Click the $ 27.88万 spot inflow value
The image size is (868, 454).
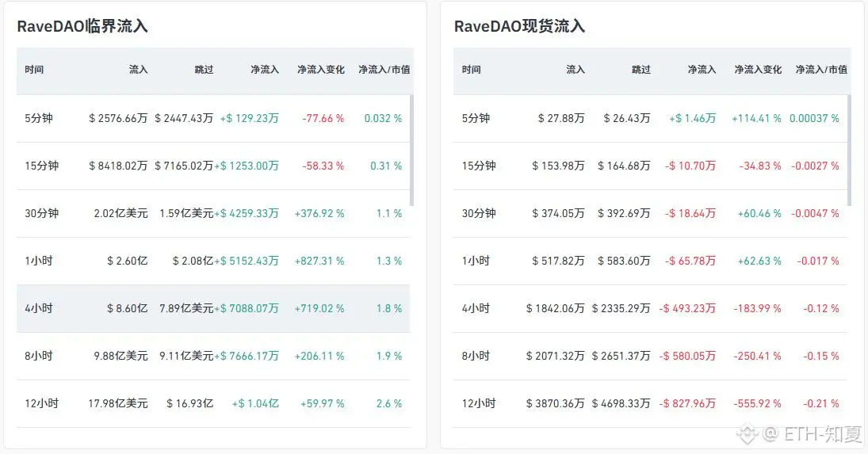coord(561,118)
